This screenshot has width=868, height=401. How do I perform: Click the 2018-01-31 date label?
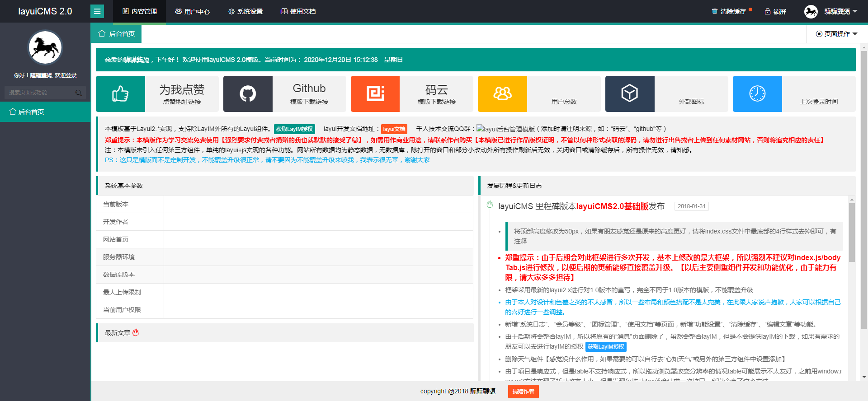click(x=691, y=206)
